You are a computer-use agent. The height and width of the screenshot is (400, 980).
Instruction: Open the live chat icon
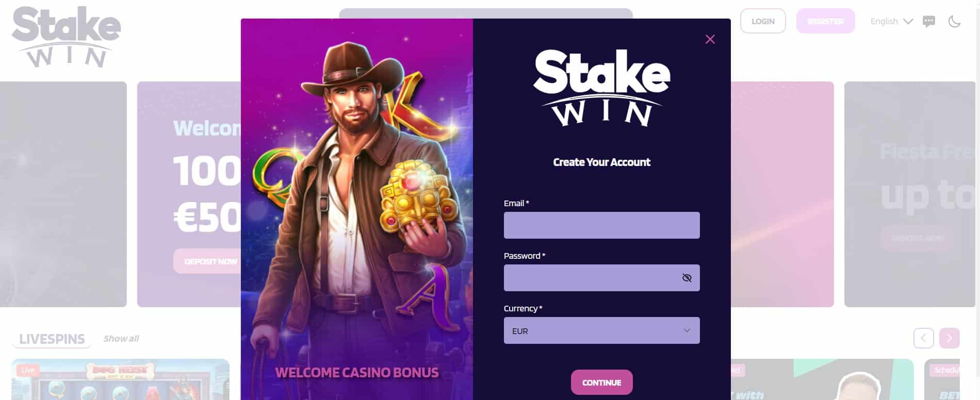tap(929, 21)
